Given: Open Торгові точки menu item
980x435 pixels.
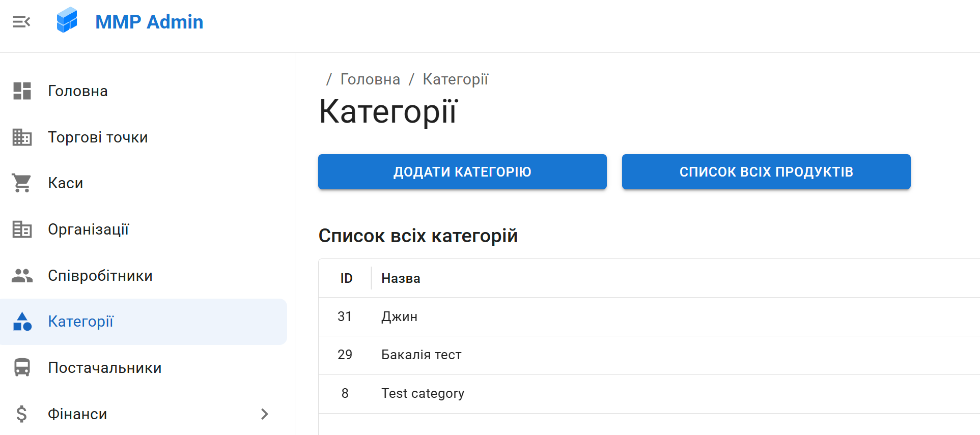Looking at the screenshot, I should coord(98,137).
